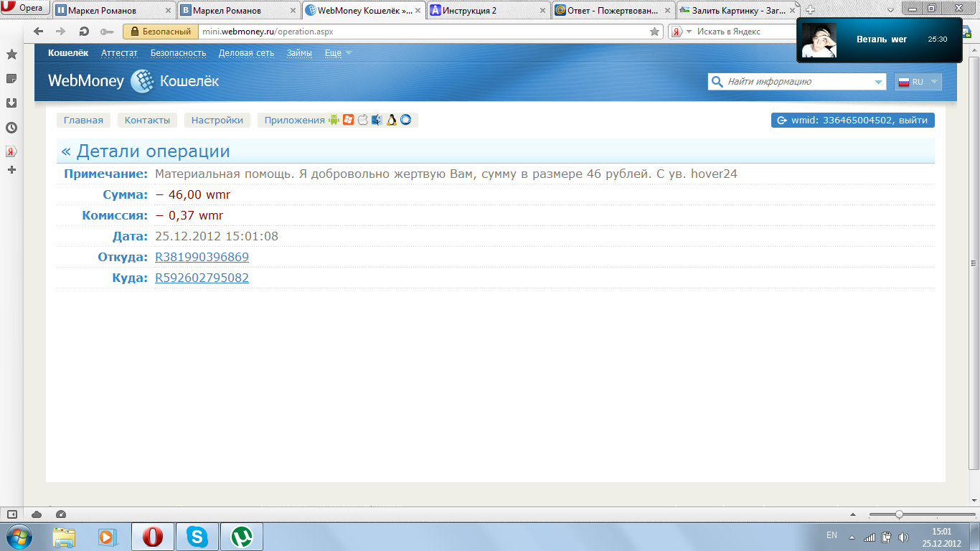
Task: Open uTorrent from the taskbar
Action: pos(242,537)
